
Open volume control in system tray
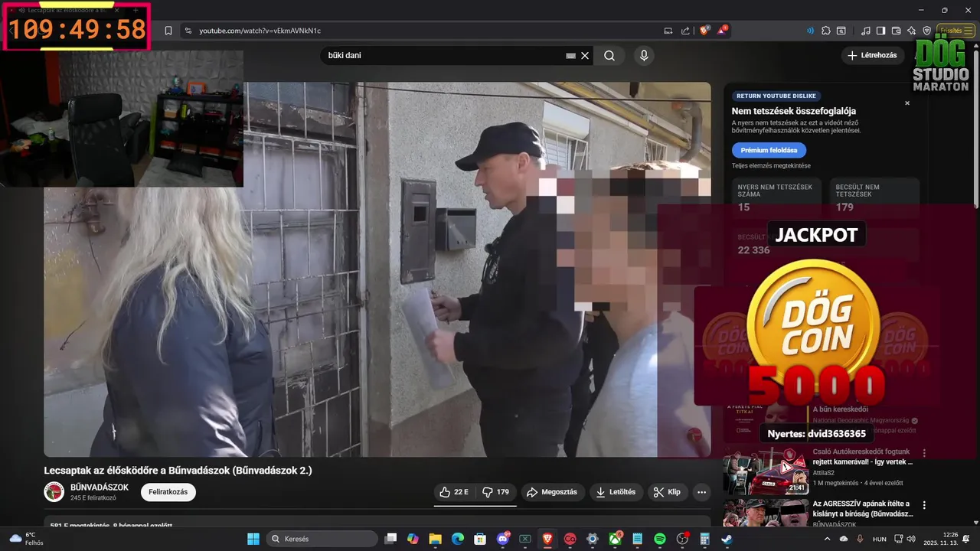[x=910, y=539]
